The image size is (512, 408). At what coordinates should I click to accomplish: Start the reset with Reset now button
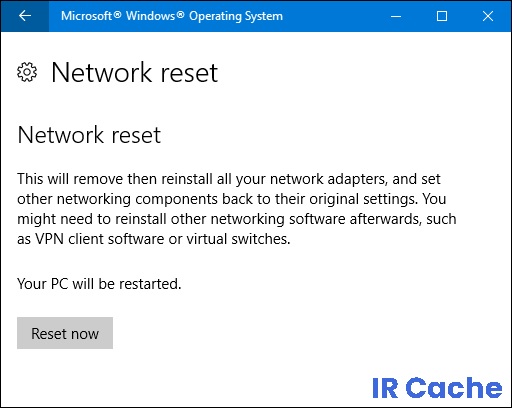pos(65,333)
